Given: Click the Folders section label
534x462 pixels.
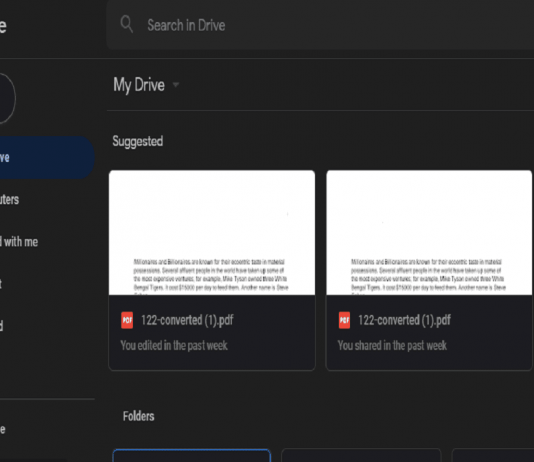Looking at the screenshot, I should [x=138, y=416].
